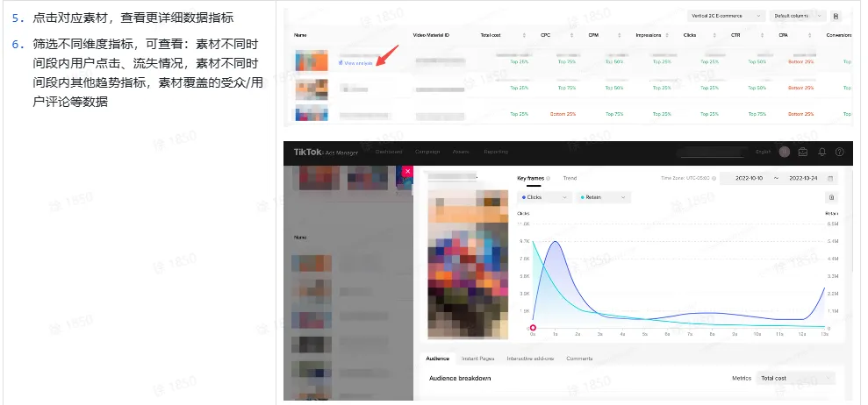Viewport: 868px width, 405px height.
Task: Select the Audience tab
Action: (437, 359)
